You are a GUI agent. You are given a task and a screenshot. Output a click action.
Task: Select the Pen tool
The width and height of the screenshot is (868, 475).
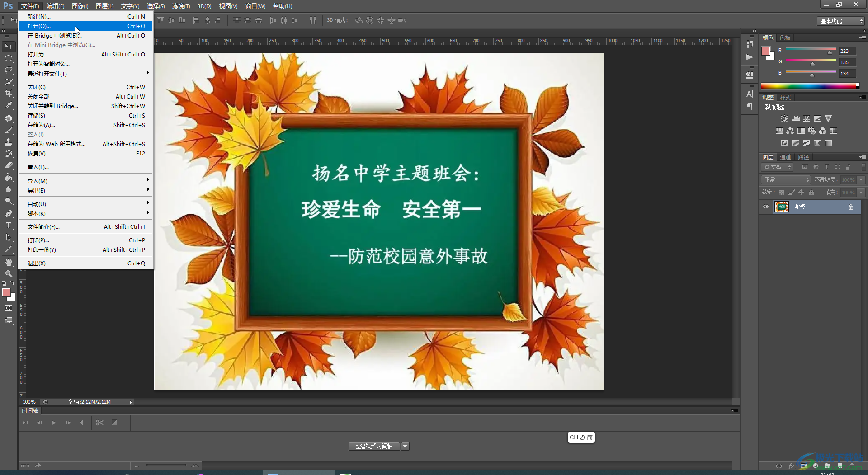9,213
